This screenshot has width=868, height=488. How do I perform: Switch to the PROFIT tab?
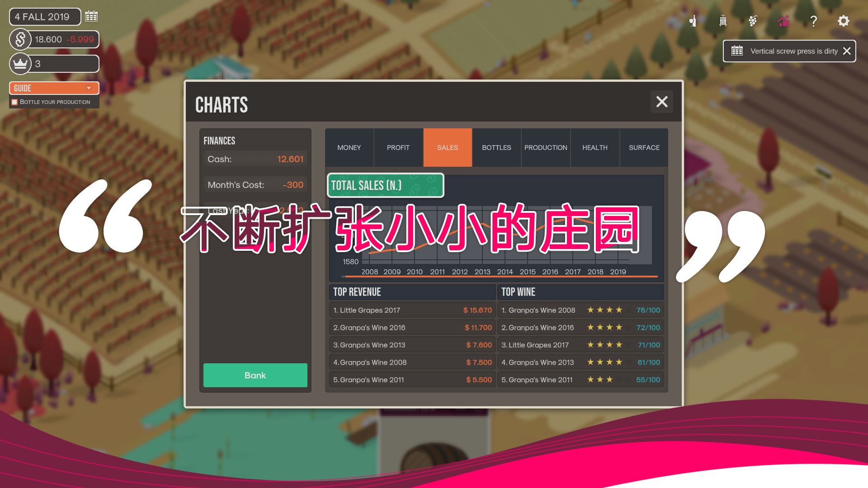[x=398, y=147]
